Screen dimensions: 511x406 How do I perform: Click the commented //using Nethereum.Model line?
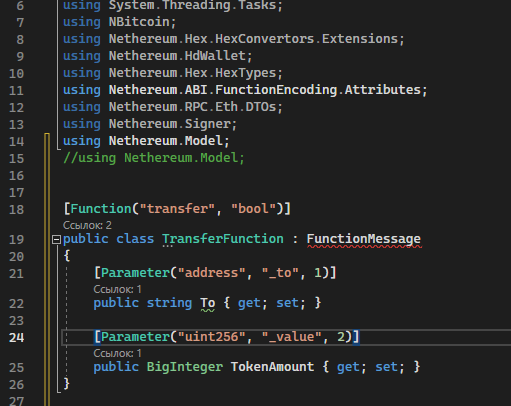[154, 158]
